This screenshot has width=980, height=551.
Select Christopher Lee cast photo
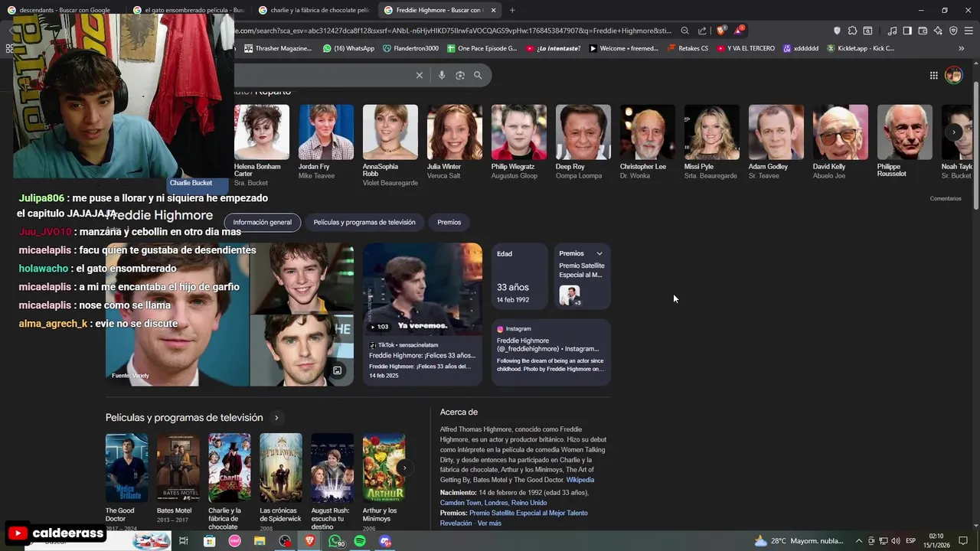[x=648, y=132]
